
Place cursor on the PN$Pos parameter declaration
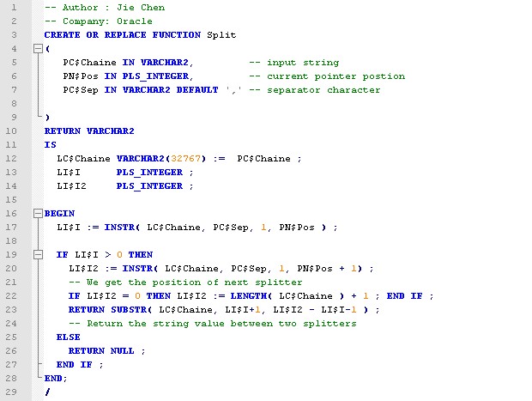(x=81, y=76)
